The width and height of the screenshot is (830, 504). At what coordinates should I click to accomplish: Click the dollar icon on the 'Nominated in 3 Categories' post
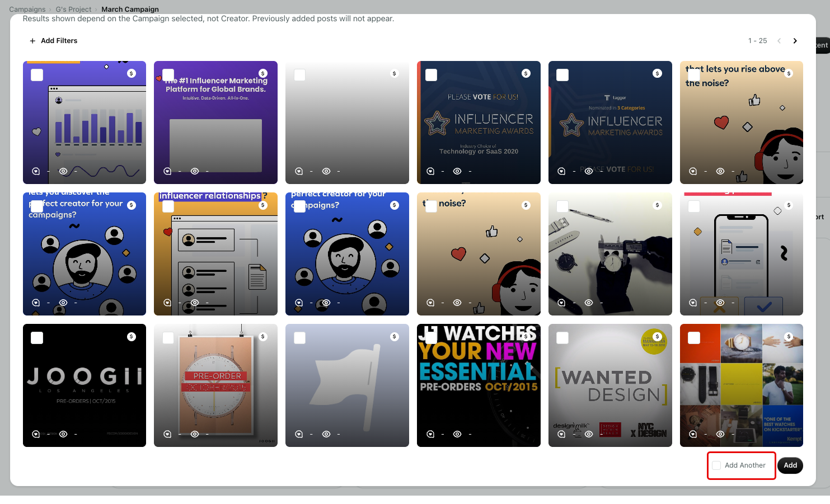pos(658,73)
